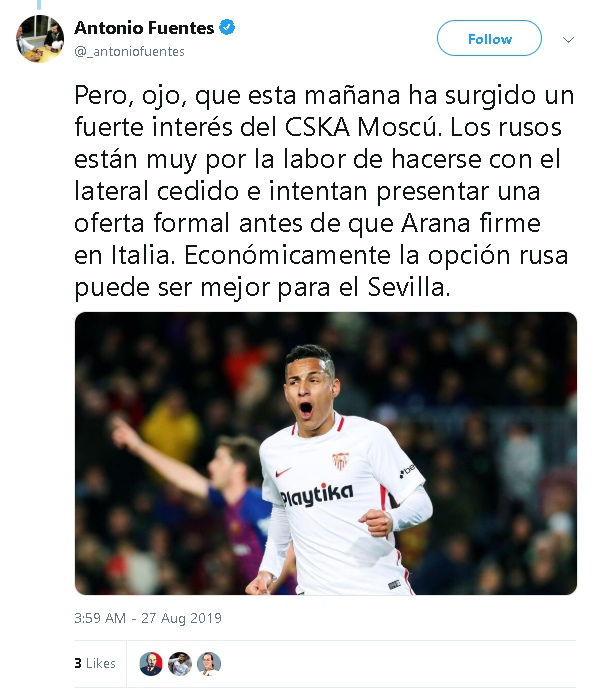Open the first liker's avatar
614x688 pixels.
click(x=151, y=663)
